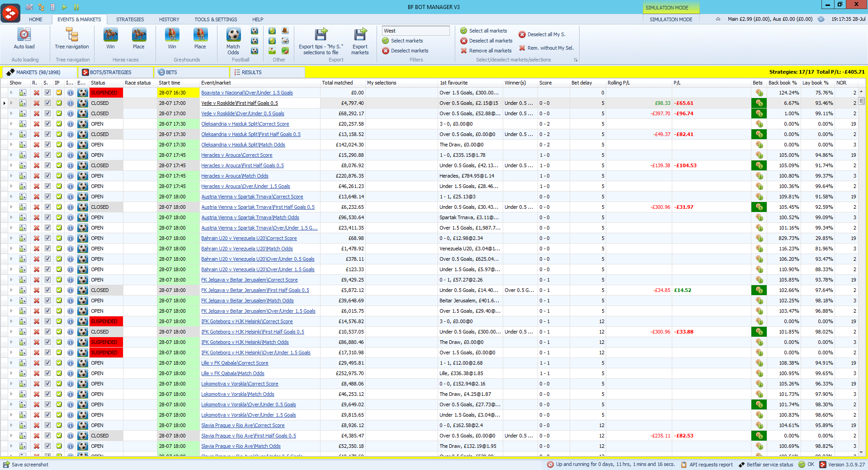Click the Auto load icon
This screenshot has width=868, height=470.
tap(24, 35)
